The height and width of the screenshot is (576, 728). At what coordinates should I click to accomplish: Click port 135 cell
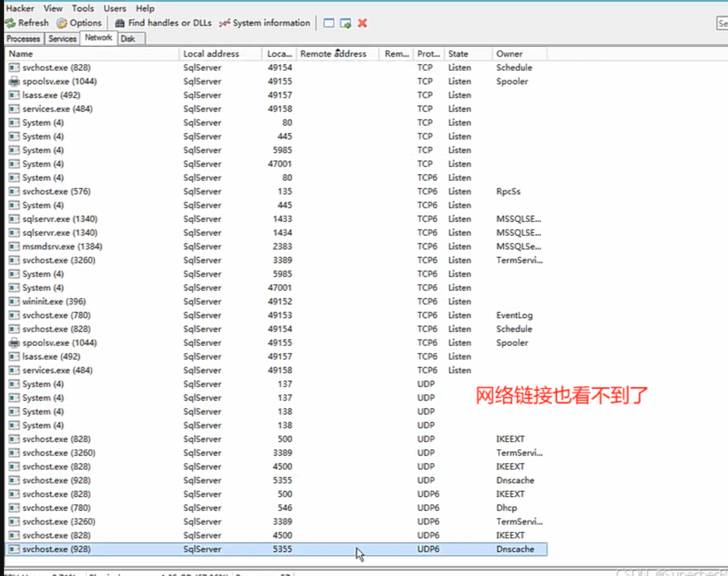285,191
